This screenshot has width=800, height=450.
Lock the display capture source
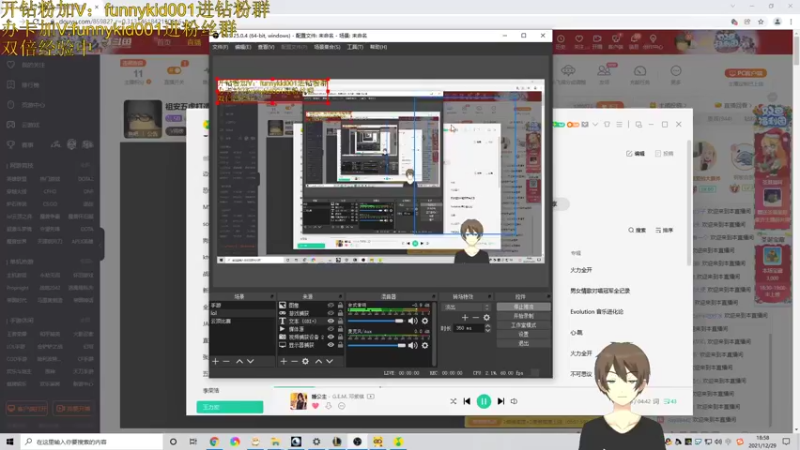pos(340,345)
